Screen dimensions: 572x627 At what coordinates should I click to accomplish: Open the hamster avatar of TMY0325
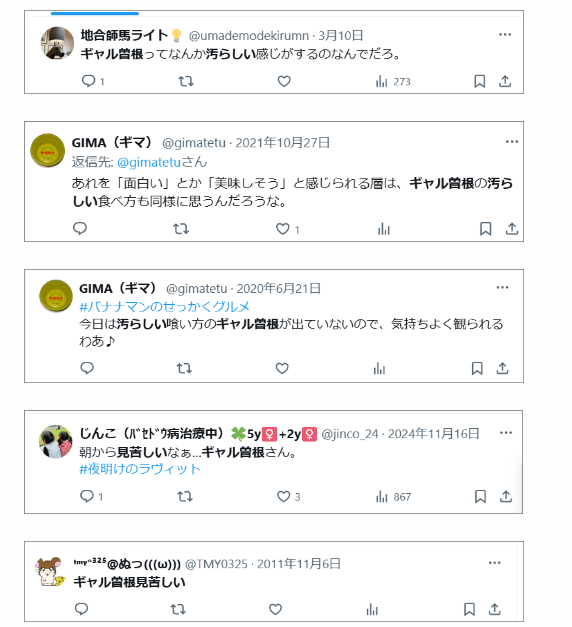coord(50,572)
